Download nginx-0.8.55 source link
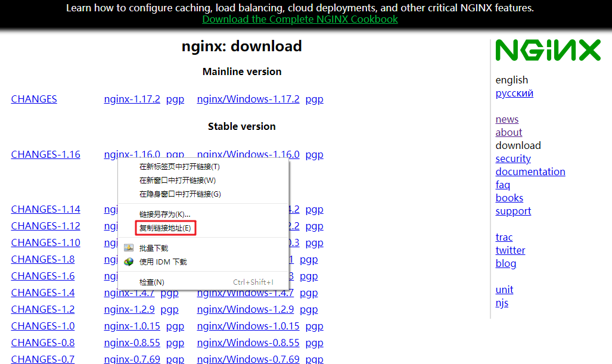This screenshot has width=612, height=364. pyautogui.click(x=132, y=343)
